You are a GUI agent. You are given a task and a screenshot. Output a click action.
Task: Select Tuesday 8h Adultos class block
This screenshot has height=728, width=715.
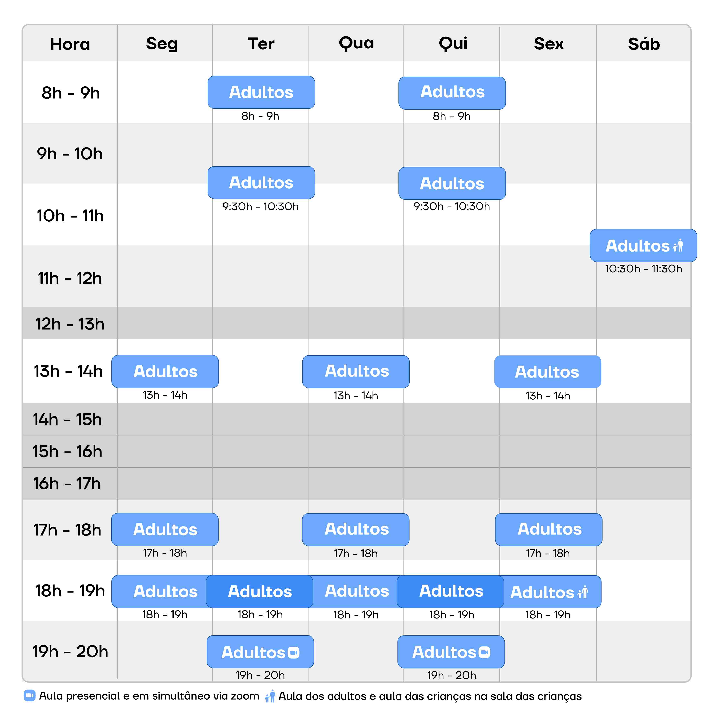(261, 92)
